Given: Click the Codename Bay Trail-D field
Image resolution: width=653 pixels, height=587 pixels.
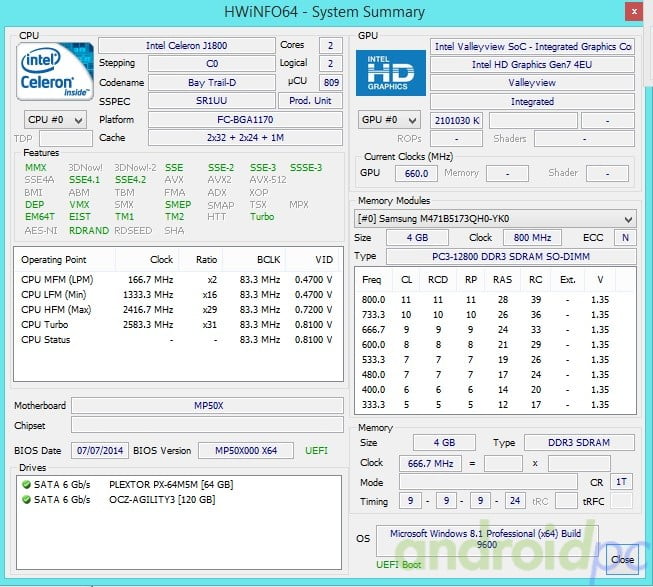Looking at the screenshot, I should [212, 82].
